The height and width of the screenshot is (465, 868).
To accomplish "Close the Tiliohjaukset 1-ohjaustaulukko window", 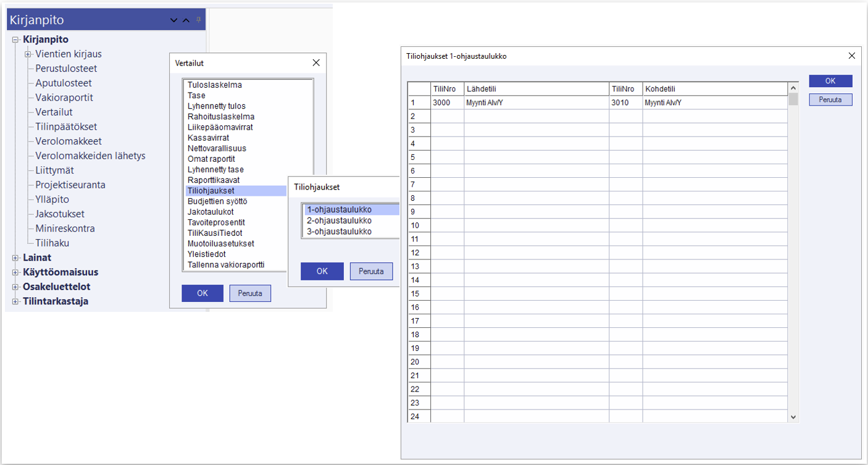I will pos(852,56).
